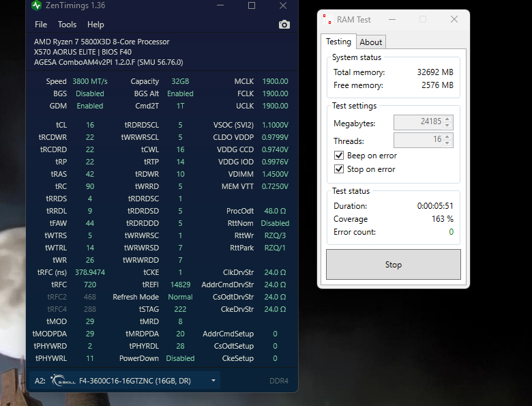Click the MEM VTT value 0.7250V
The width and height of the screenshot is (532, 406).
pyautogui.click(x=275, y=186)
